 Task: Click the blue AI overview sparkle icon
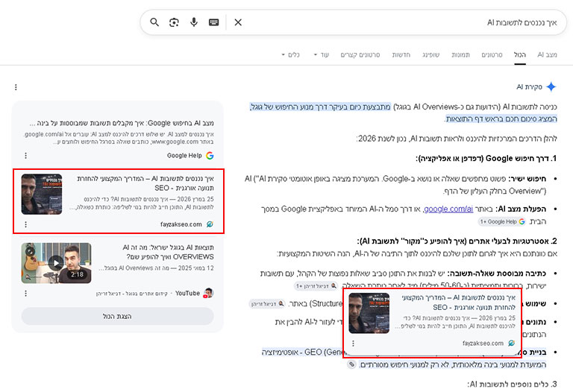551,87
